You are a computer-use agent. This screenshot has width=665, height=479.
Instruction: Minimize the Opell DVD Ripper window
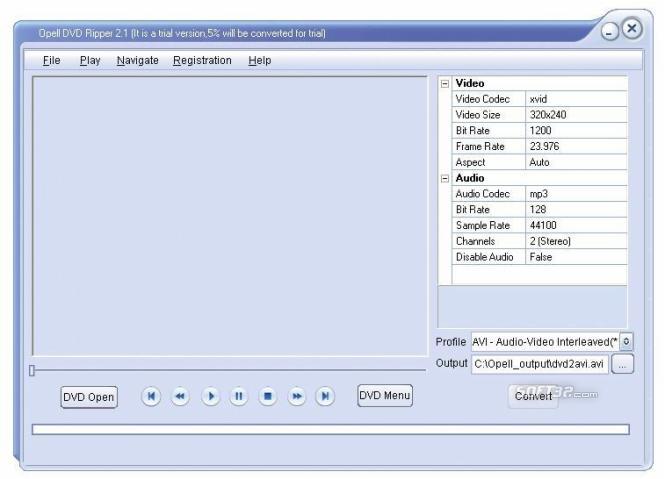point(609,32)
